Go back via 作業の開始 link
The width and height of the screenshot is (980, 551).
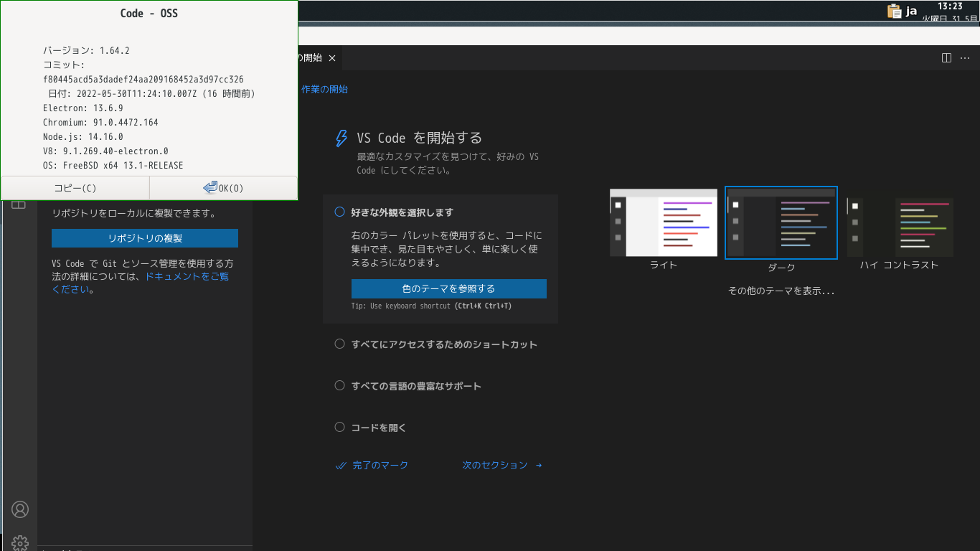pos(324,89)
